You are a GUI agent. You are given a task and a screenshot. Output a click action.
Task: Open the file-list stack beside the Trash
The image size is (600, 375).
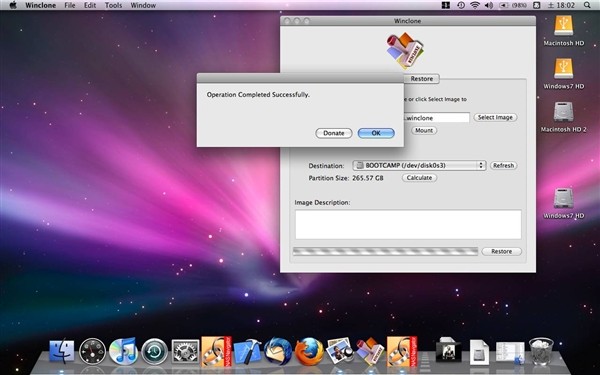pos(510,352)
